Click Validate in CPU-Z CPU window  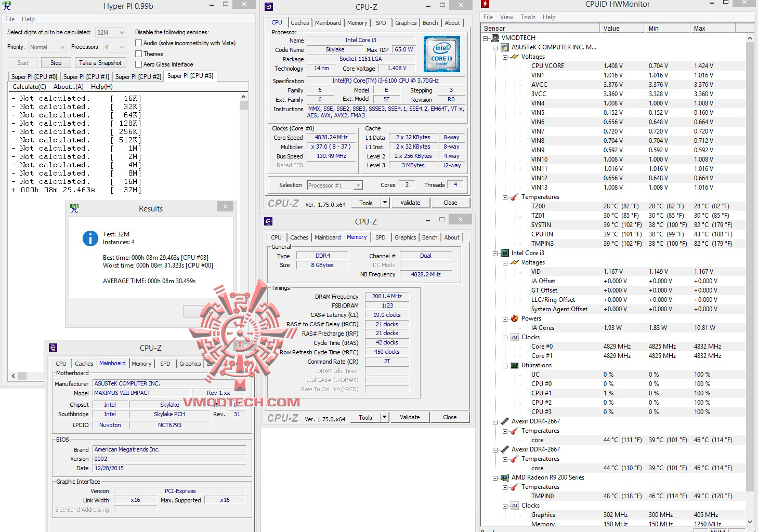tap(410, 203)
